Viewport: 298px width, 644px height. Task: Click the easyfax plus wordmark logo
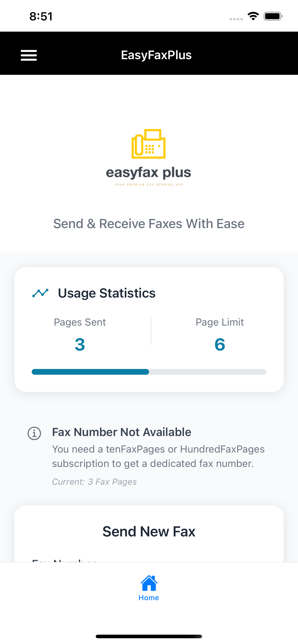[149, 173]
